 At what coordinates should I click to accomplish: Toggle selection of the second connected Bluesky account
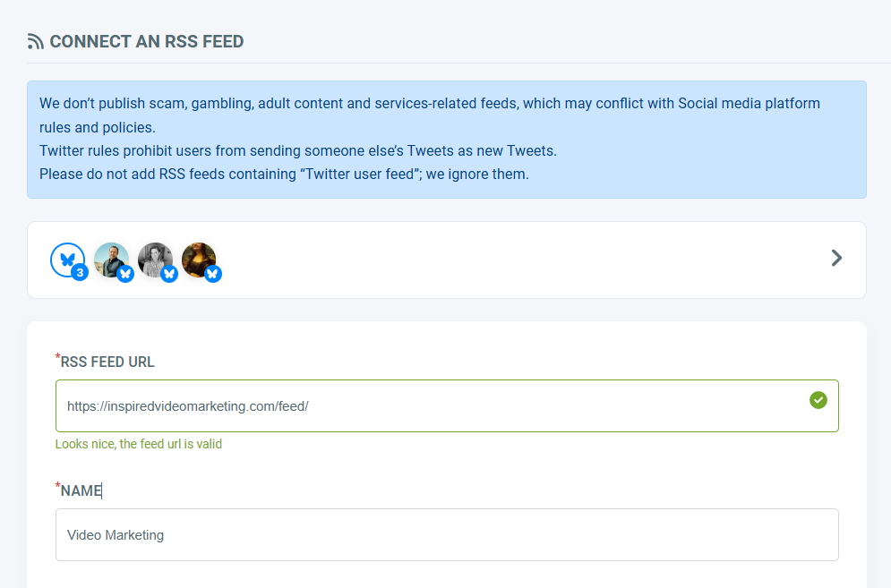pos(155,258)
